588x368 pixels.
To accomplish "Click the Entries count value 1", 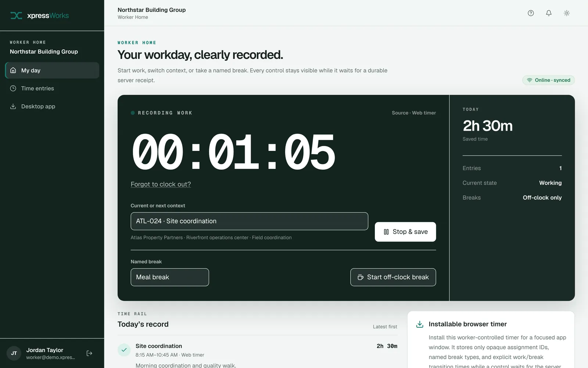I will click(x=560, y=168).
